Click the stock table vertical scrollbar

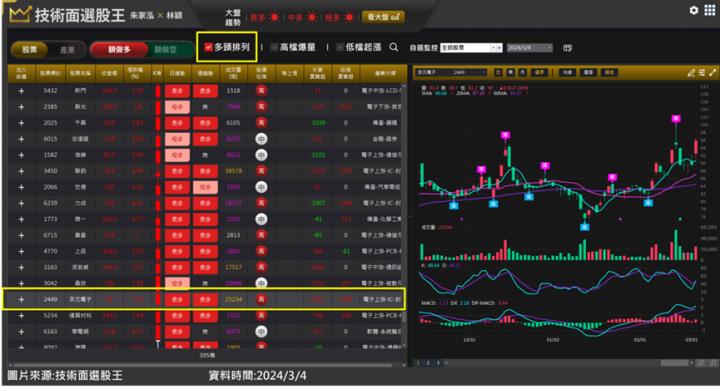pos(404,216)
